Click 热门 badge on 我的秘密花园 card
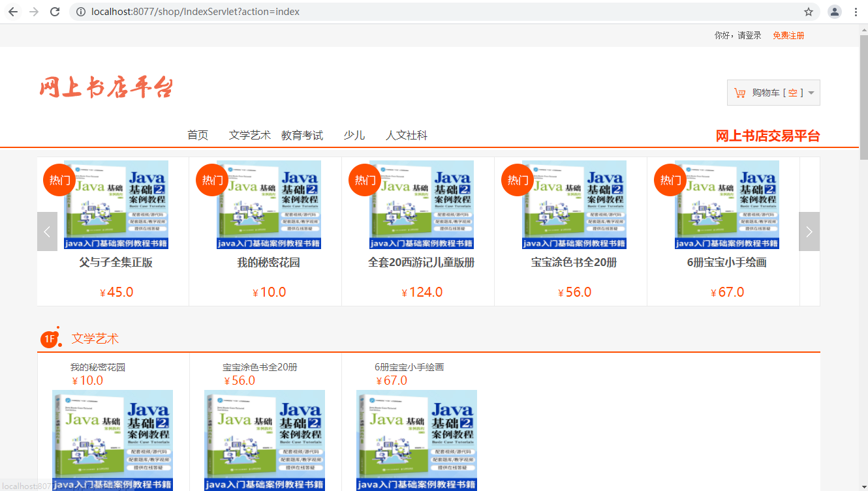This screenshot has height=491, width=868. point(212,179)
